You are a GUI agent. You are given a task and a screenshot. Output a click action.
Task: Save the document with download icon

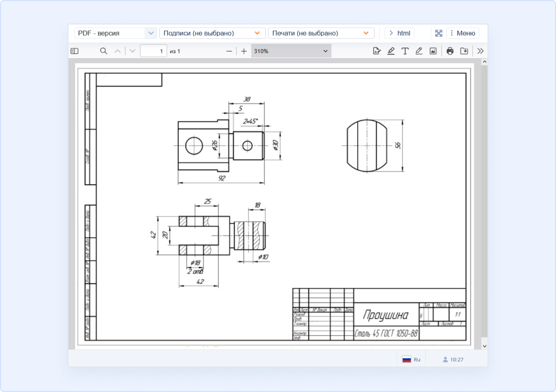(x=464, y=51)
